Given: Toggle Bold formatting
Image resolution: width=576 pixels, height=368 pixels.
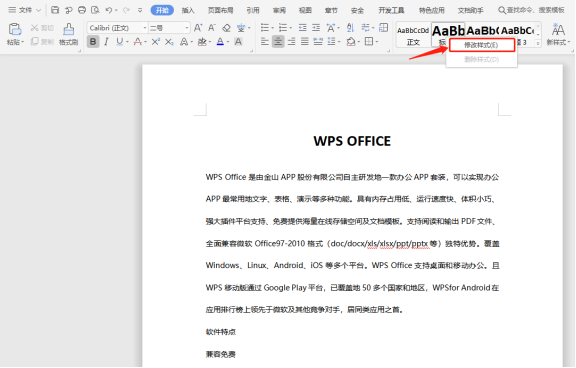Looking at the screenshot, I should point(93,42).
